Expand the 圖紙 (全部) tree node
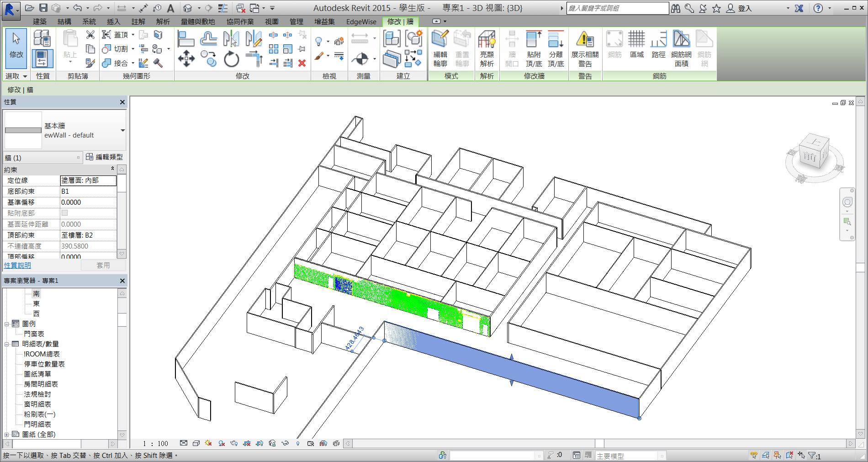This screenshot has height=462, width=868. coord(7,434)
